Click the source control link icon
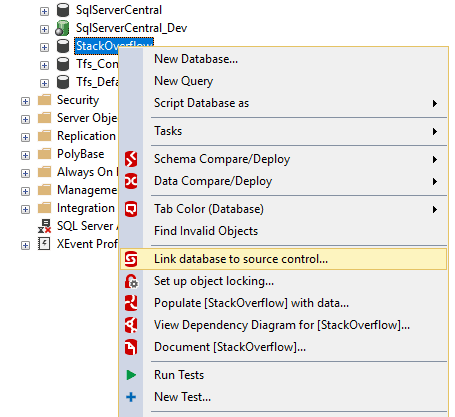455x417 pixels. (131, 259)
